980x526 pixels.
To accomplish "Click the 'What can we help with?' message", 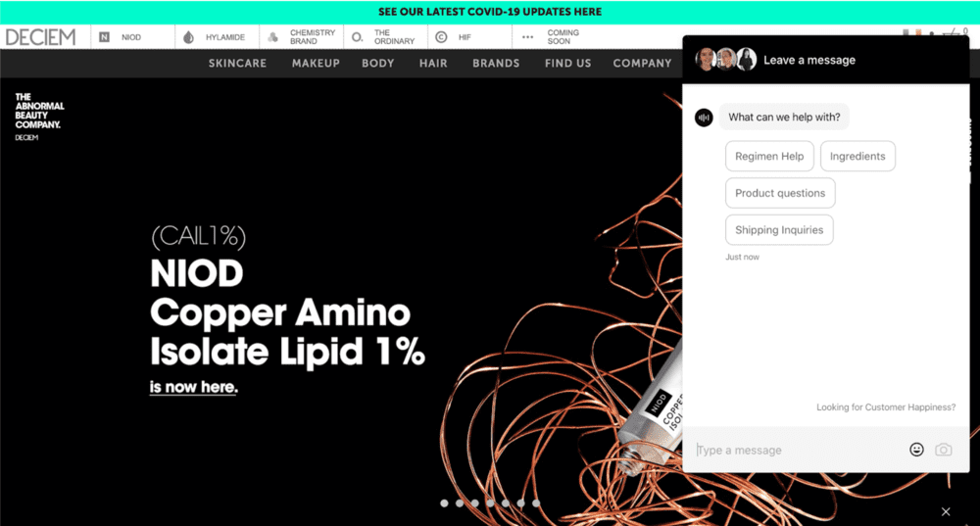I will click(784, 117).
